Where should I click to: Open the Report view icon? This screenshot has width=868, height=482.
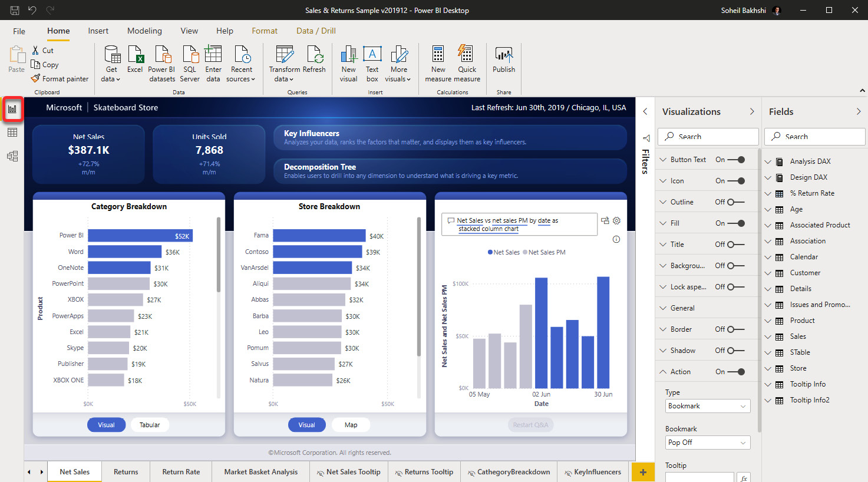12,109
